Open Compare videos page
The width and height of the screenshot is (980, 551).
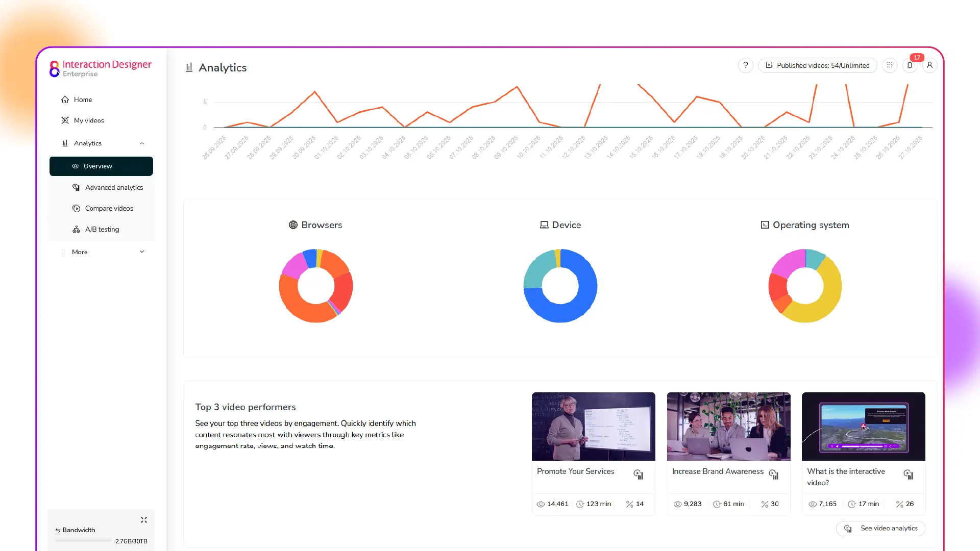tap(109, 209)
